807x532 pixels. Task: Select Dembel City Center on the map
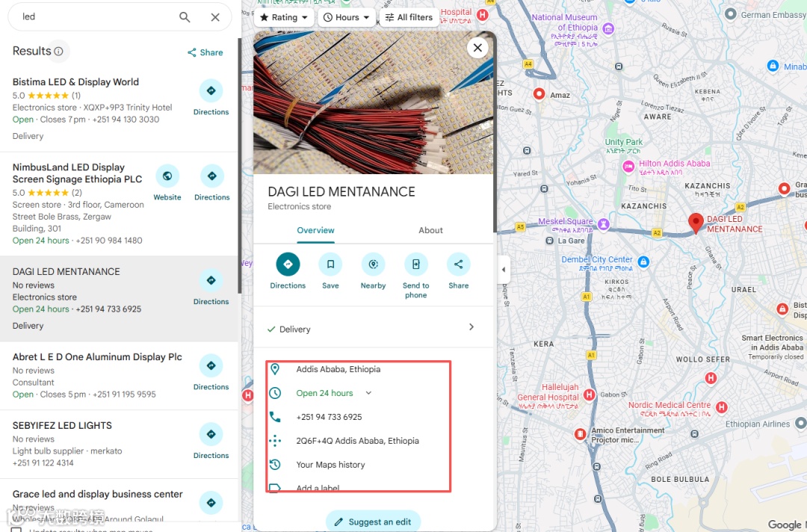point(643,262)
